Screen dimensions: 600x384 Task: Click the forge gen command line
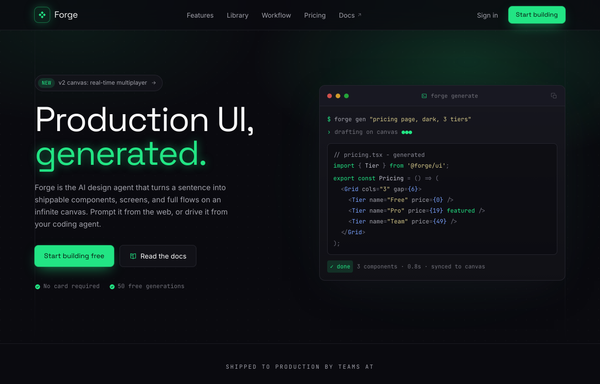tap(399, 119)
